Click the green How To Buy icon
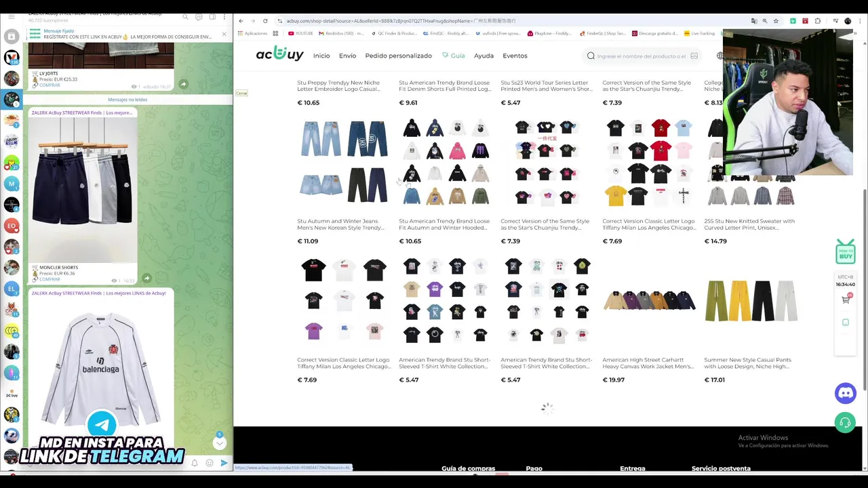The height and width of the screenshot is (488, 868). point(846,251)
